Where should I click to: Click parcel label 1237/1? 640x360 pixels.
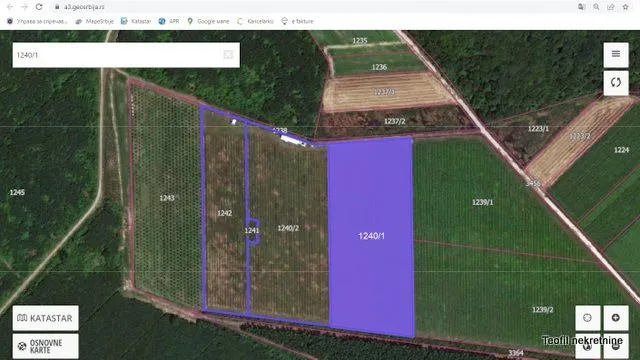coord(384,92)
